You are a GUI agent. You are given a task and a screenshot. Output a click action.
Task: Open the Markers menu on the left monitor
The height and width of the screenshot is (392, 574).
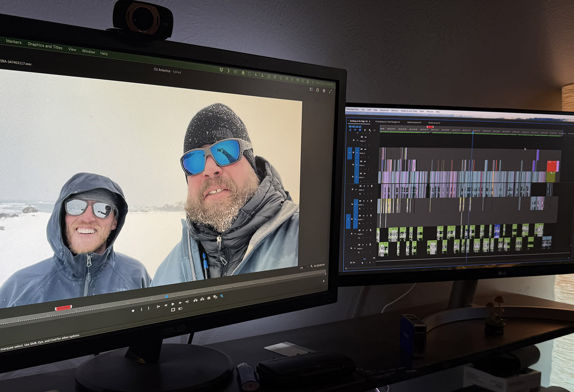[14, 41]
